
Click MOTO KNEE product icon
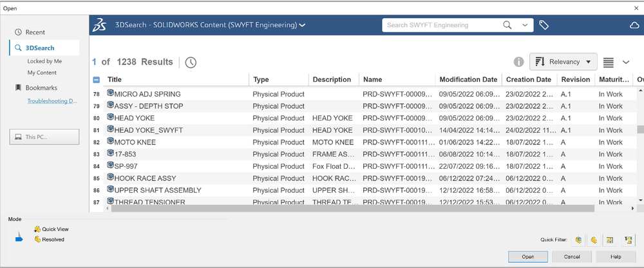click(x=110, y=141)
